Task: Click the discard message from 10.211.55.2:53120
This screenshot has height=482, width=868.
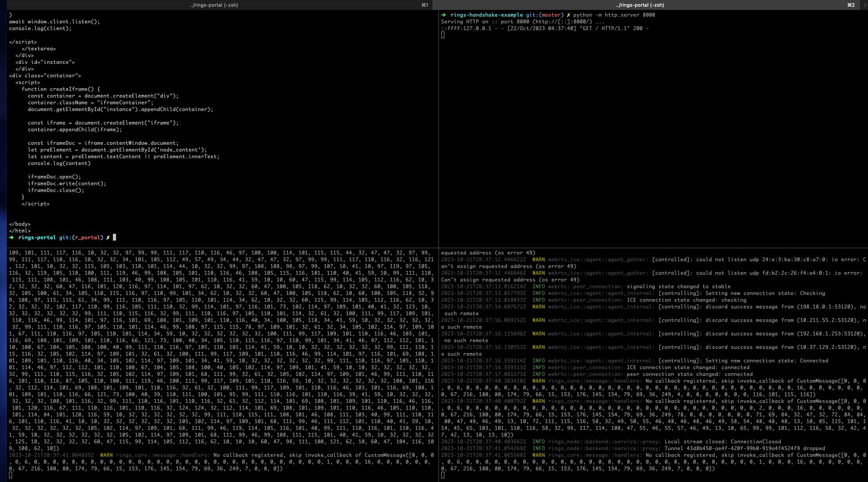Action: pos(653,323)
